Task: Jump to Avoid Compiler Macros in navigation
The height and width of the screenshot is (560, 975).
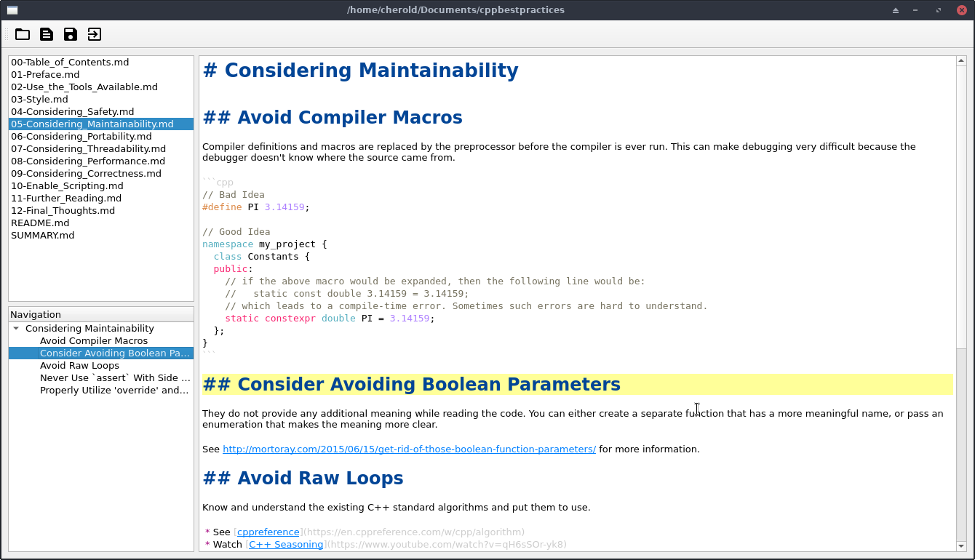Action: click(94, 341)
